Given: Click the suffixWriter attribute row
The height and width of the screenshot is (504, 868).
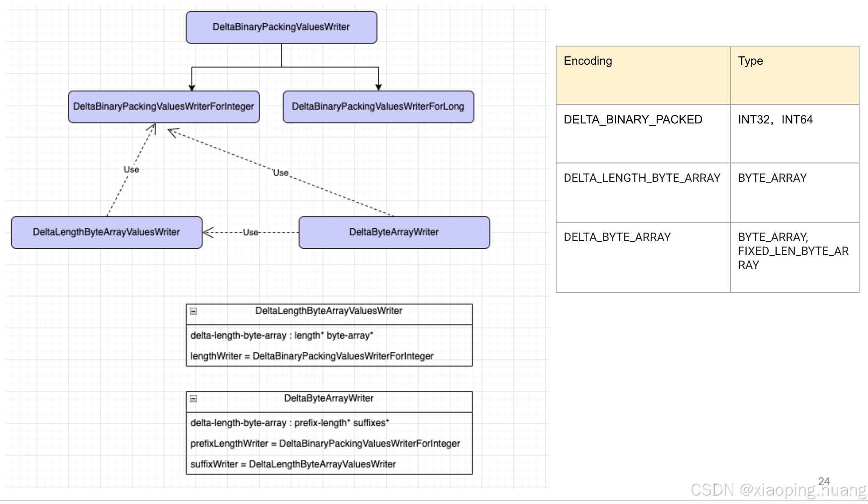Looking at the screenshot, I should click(293, 464).
